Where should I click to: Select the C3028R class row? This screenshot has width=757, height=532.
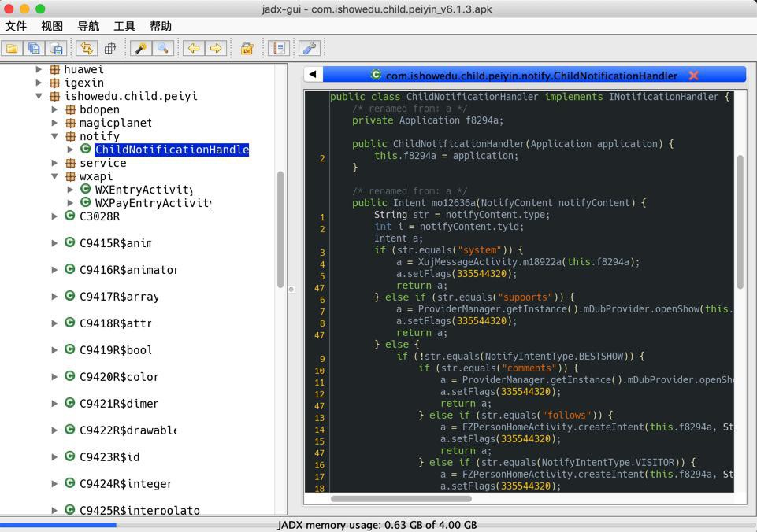coord(99,216)
